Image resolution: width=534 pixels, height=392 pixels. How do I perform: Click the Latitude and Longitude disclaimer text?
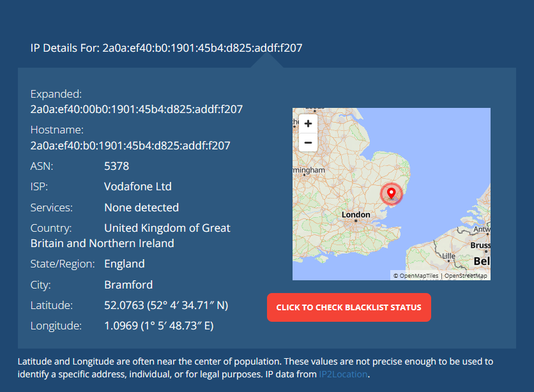click(x=256, y=368)
